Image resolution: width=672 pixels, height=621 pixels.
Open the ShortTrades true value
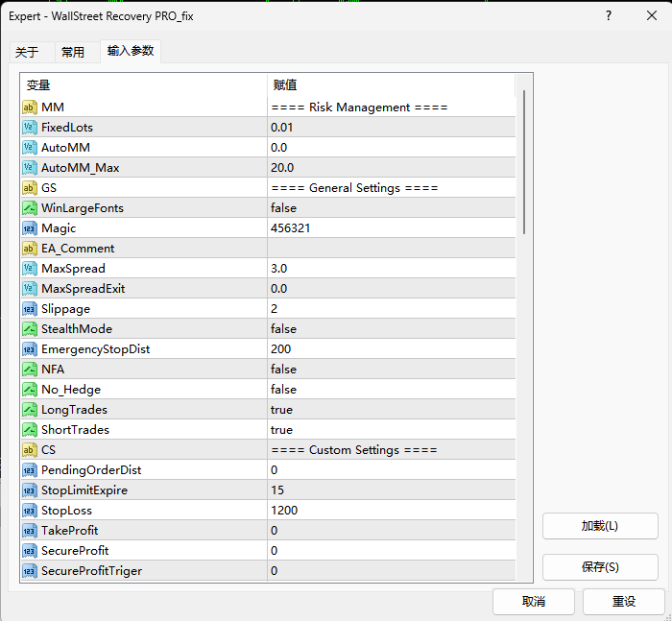(x=392, y=429)
